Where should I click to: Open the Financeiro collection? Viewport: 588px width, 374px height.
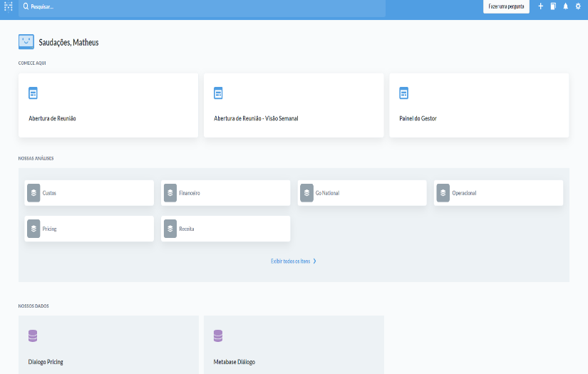tap(226, 193)
